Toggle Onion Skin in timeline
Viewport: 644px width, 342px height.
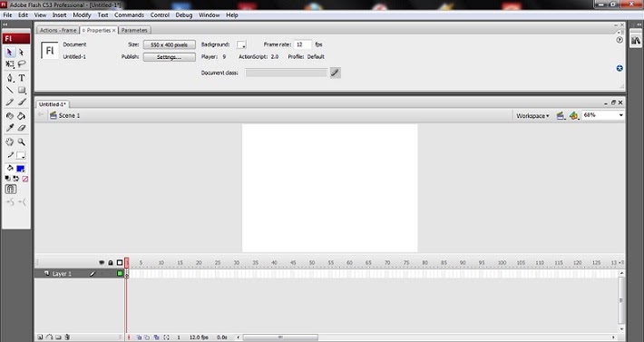[x=139, y=337]
